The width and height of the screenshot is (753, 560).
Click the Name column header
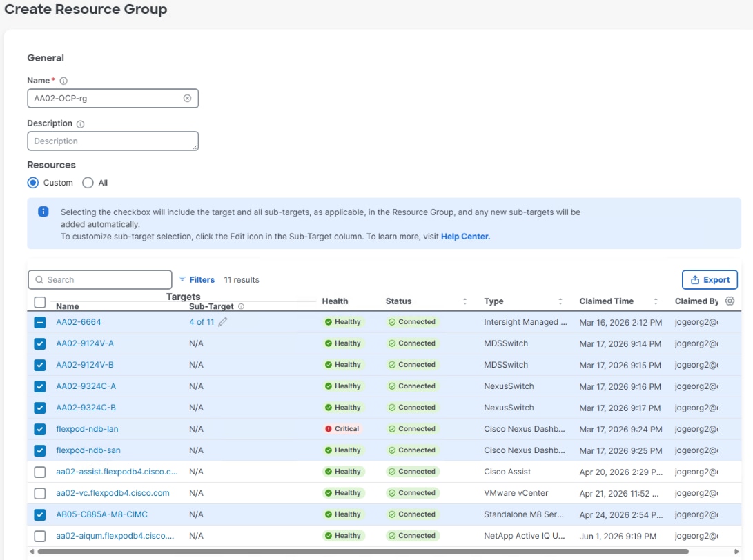67,306
